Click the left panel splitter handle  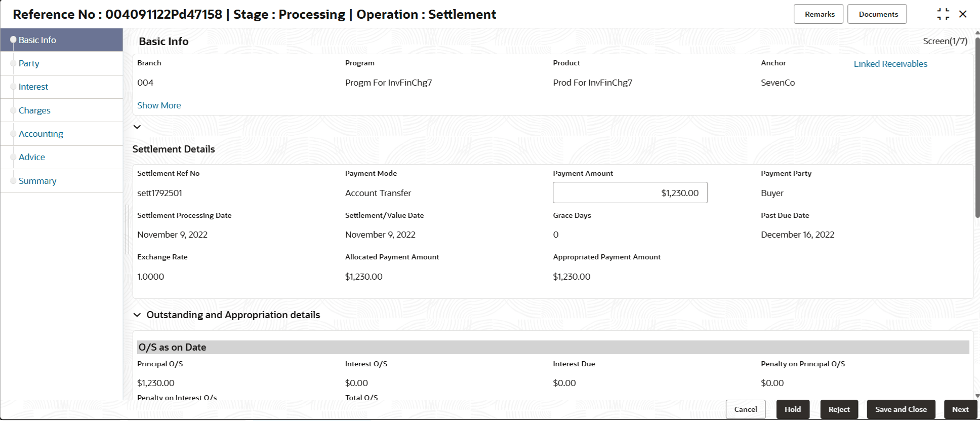[127, 229]
